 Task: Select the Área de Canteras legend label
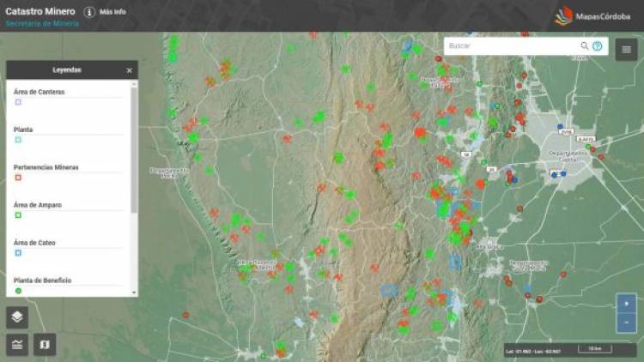pyautogui.click(x=39, y=92)
